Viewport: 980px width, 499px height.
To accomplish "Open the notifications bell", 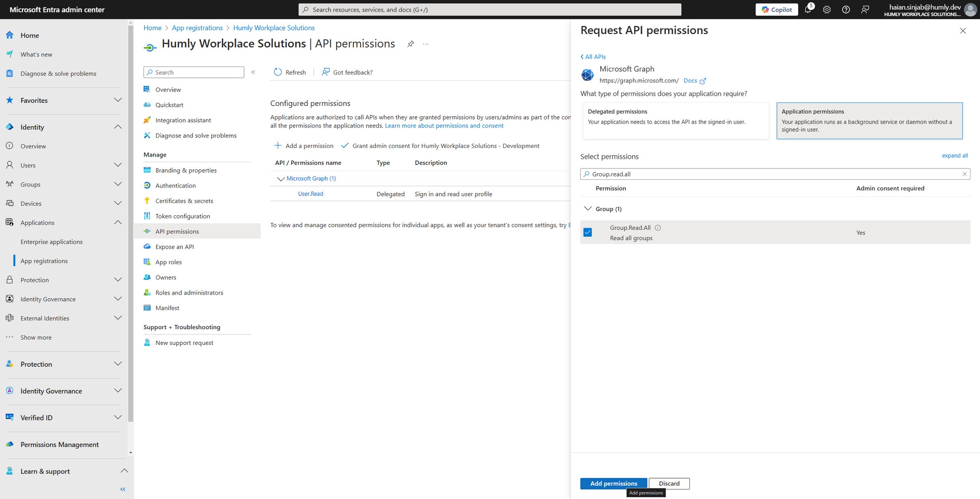I will 808,9.
